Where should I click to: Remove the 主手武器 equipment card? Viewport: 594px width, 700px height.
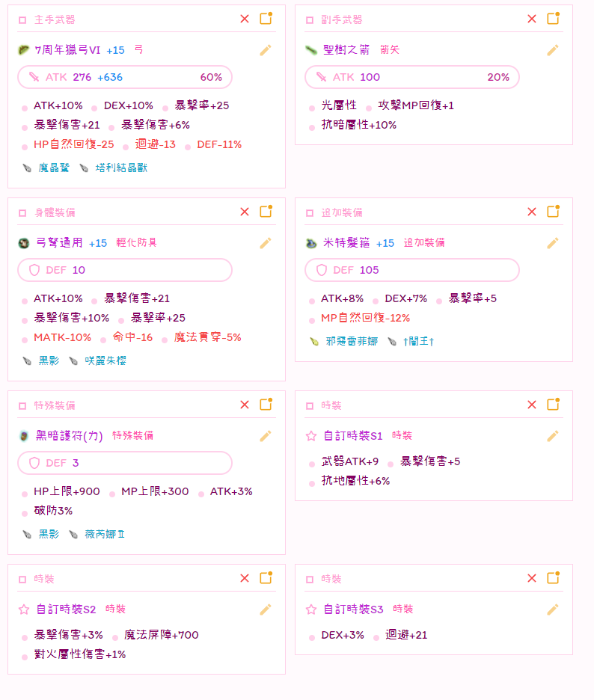(x=245, y=19)
